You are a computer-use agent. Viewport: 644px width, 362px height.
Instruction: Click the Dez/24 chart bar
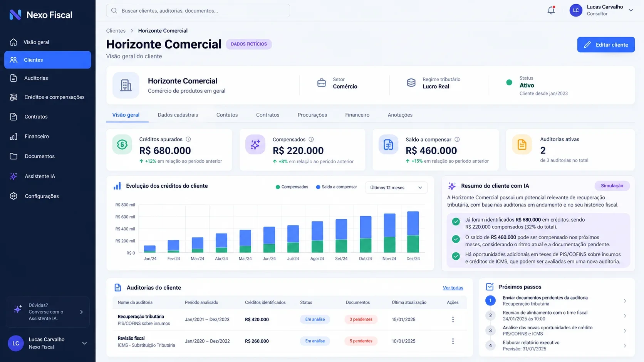tap(413, 232)
